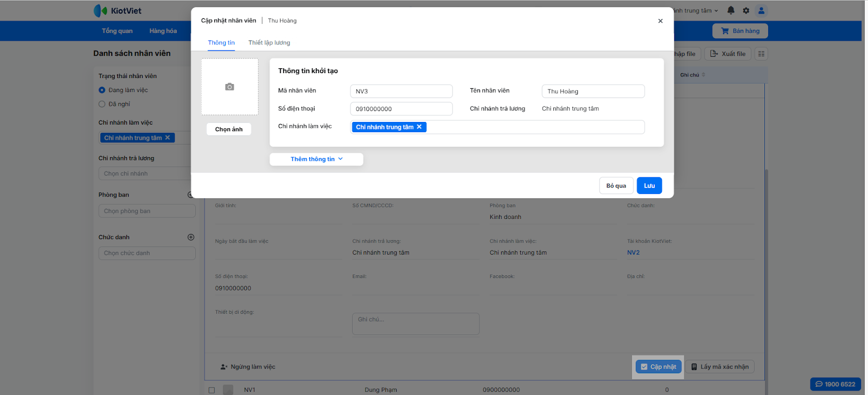Switch to Thiết lập lương tab

tap(269, 43)
